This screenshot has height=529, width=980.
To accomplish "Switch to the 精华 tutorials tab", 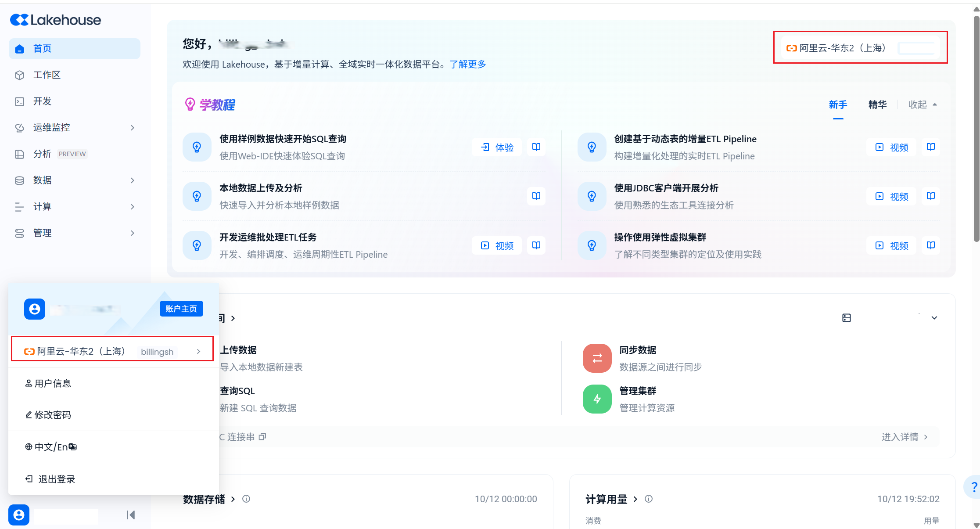I will pyautogui.click(x=877, y=104).
